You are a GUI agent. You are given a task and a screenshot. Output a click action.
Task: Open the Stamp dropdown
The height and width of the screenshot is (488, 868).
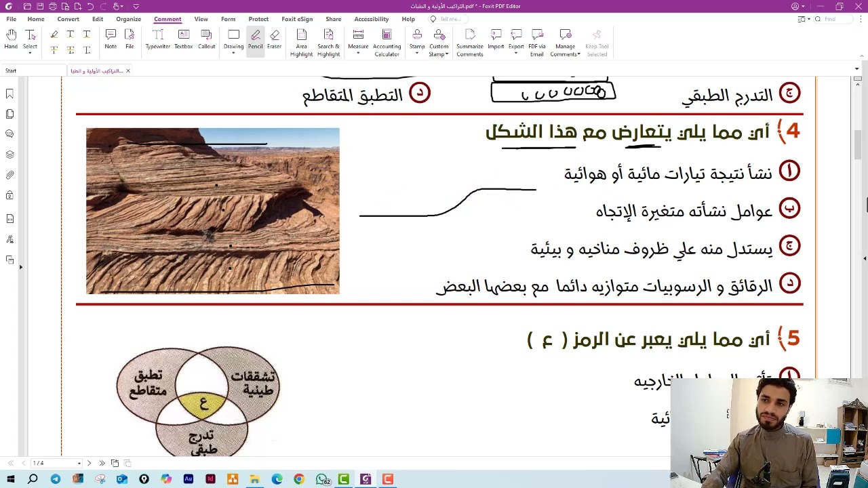coord(417,41)
